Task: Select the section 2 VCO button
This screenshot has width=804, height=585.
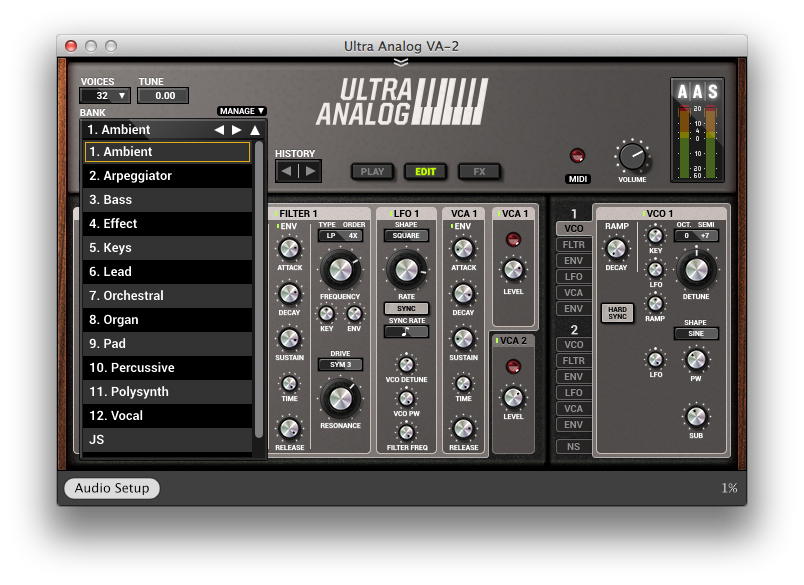Action: 573,345
